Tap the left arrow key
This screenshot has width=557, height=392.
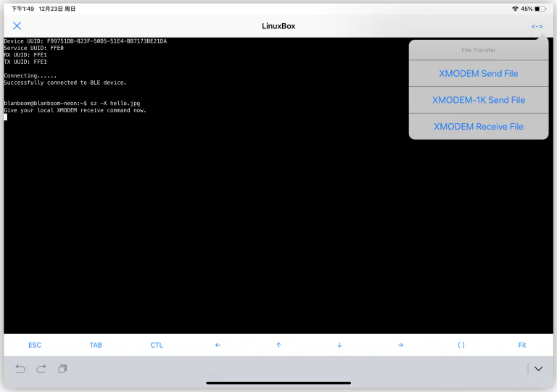218,345
